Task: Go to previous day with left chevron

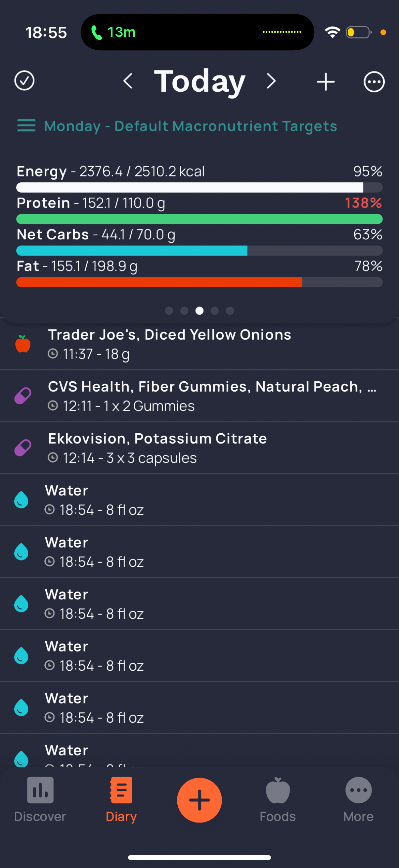Action: [x=128, y=81]
